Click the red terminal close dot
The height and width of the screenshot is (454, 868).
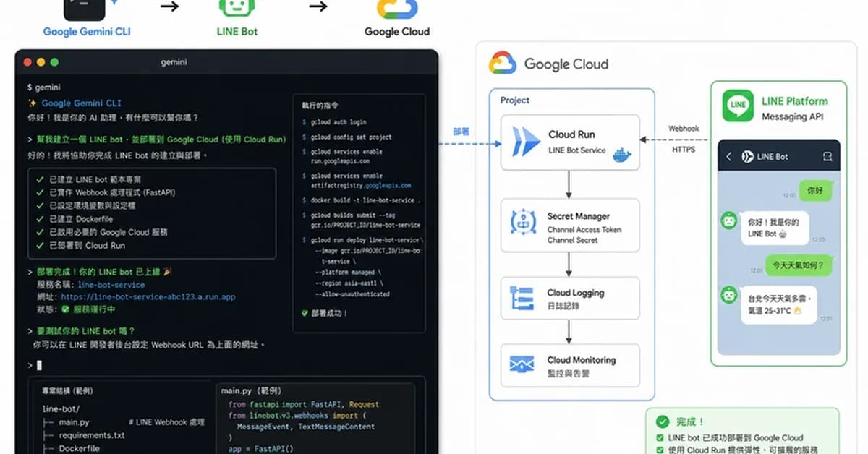pos(28,62)
